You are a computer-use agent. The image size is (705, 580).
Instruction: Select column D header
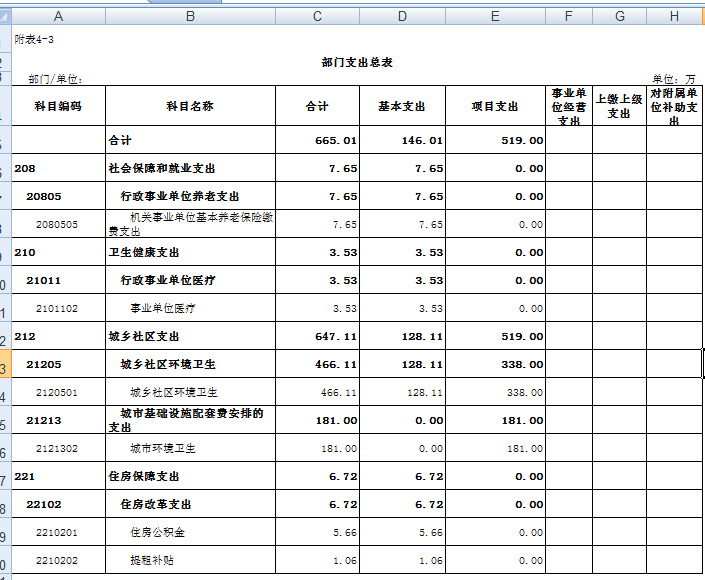[402, 17]
